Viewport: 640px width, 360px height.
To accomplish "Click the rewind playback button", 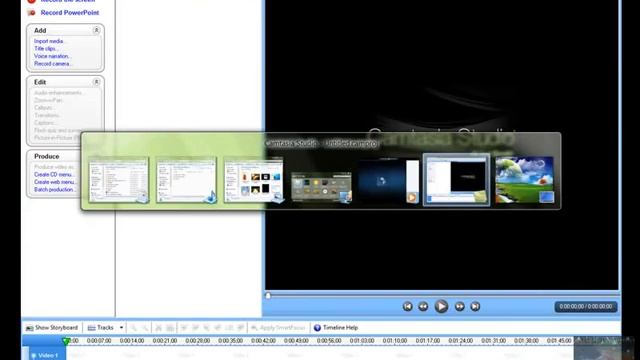I will (423, 307).
